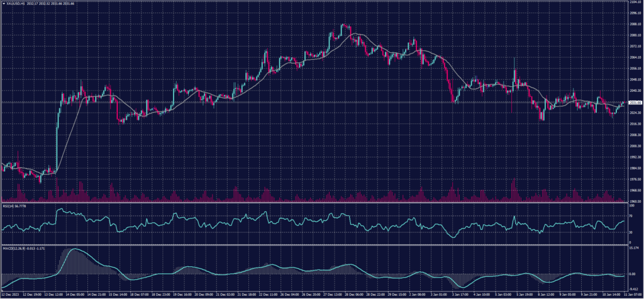Click the 1960.50 price scale label
The image size is (644, 299).
click(x=635, y=201)
